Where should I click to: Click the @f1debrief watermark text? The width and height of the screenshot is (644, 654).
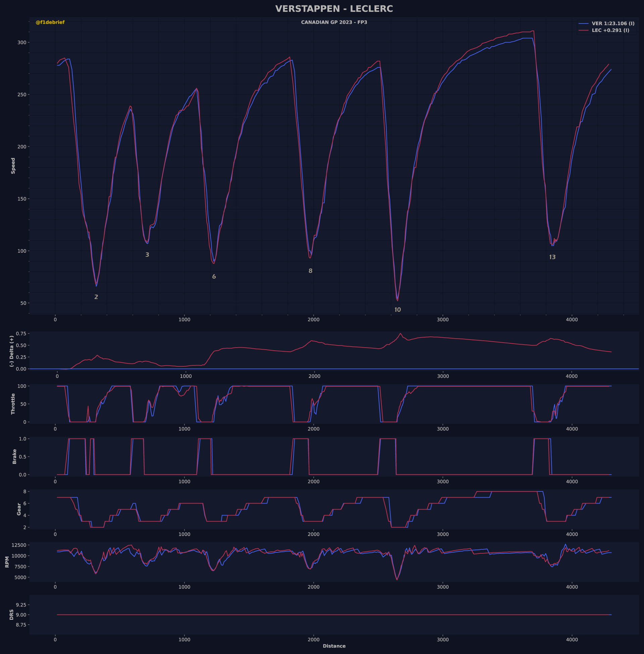coord(50,22)
